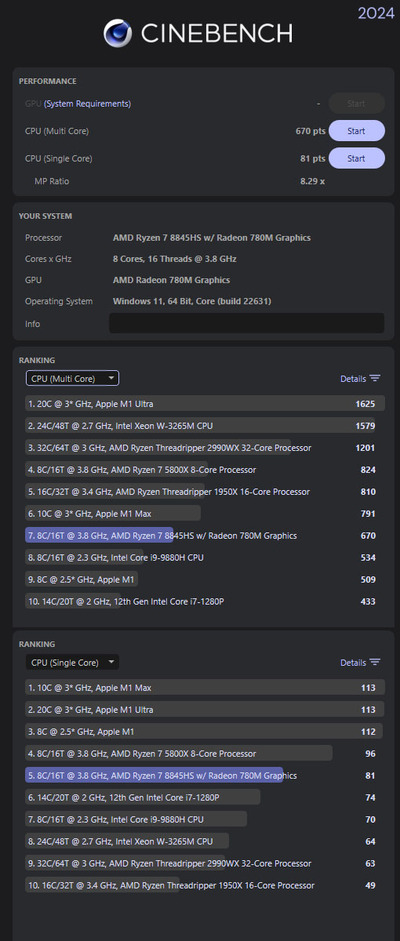Select Apple M1 Ultra multi core entry scoring 1625
Viewport: 400px width, 941px height.
coord(204,404)
